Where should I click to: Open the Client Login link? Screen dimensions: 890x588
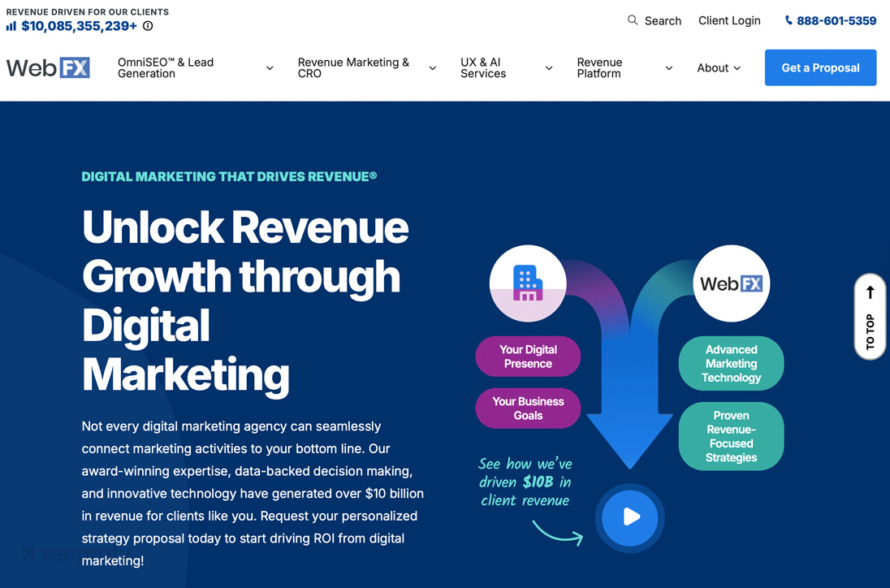click(x=729, y=21)
